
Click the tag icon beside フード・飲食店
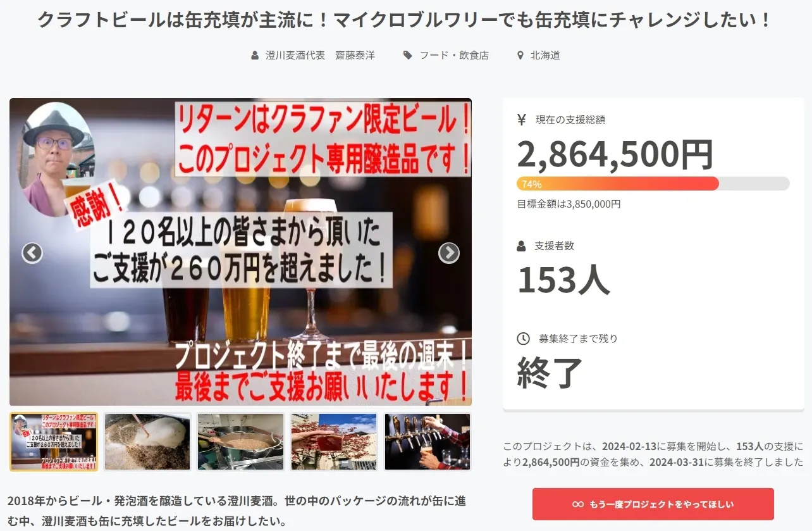click(408, 55)
